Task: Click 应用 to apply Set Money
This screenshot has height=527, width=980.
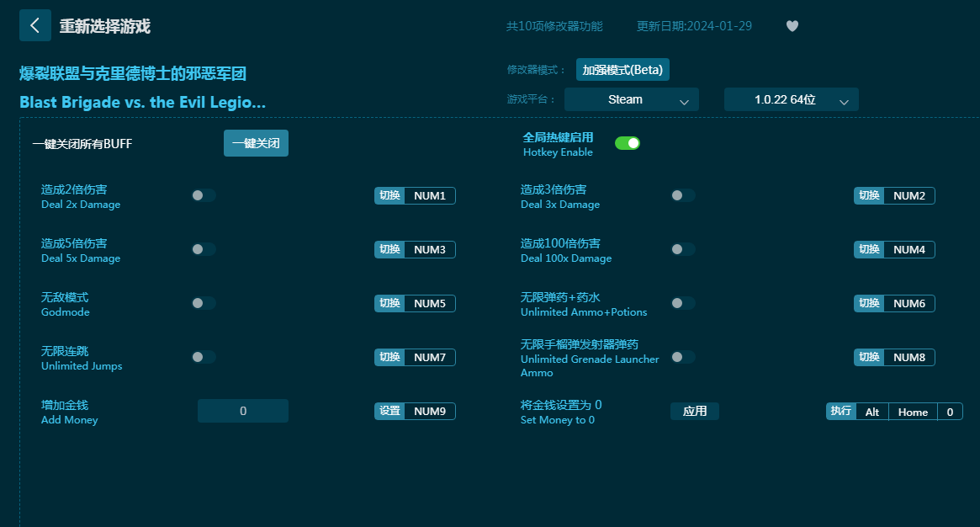Action: click(x=694, y=412)
